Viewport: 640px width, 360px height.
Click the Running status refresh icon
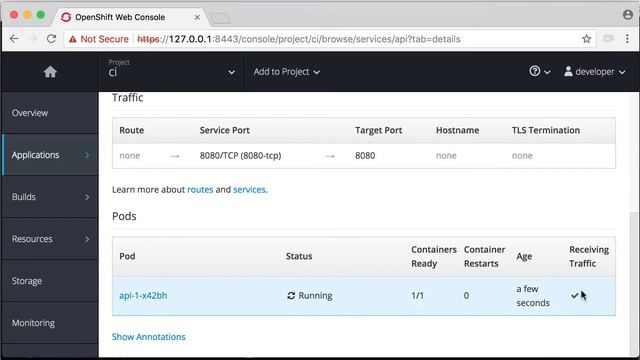click(291, 296)
